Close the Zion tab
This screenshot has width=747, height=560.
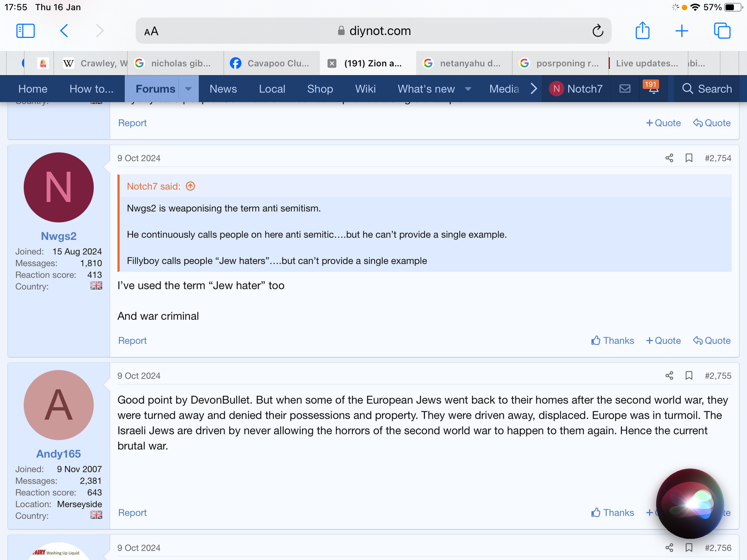[x=332, y=63]
